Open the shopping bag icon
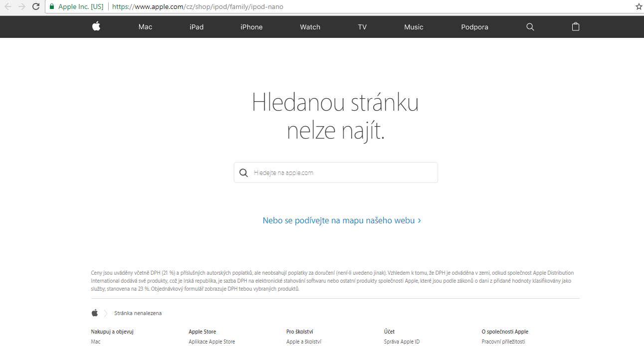This screenshot has width=644, height=346. point(576,27)
